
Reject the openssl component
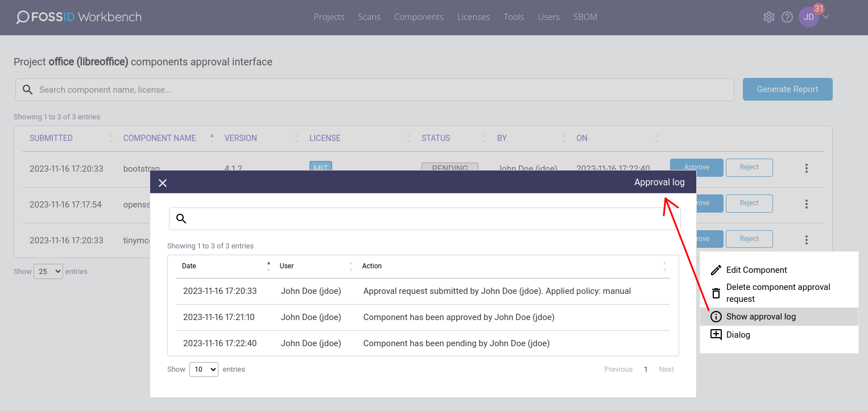(x=749, y=203)
